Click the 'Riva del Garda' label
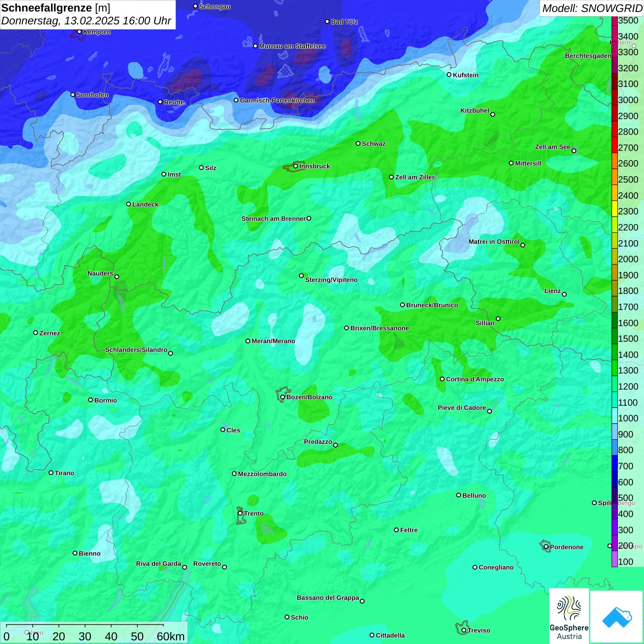 pos(159,563)
